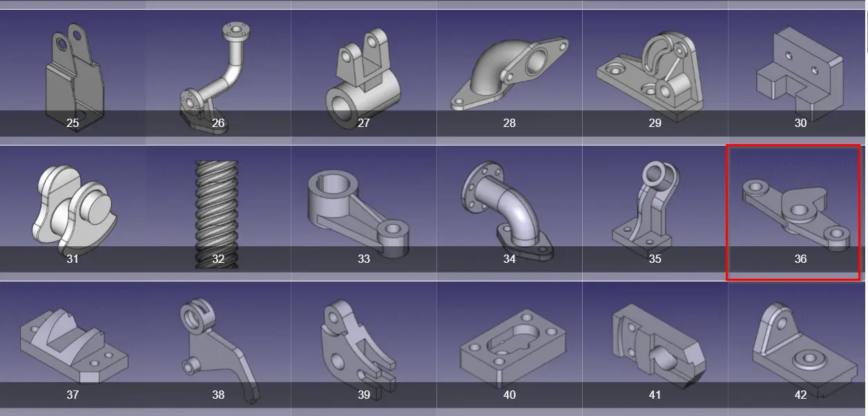
Task: Choose the lever arm part numbered 33
Action: click(x=364, y=208)
